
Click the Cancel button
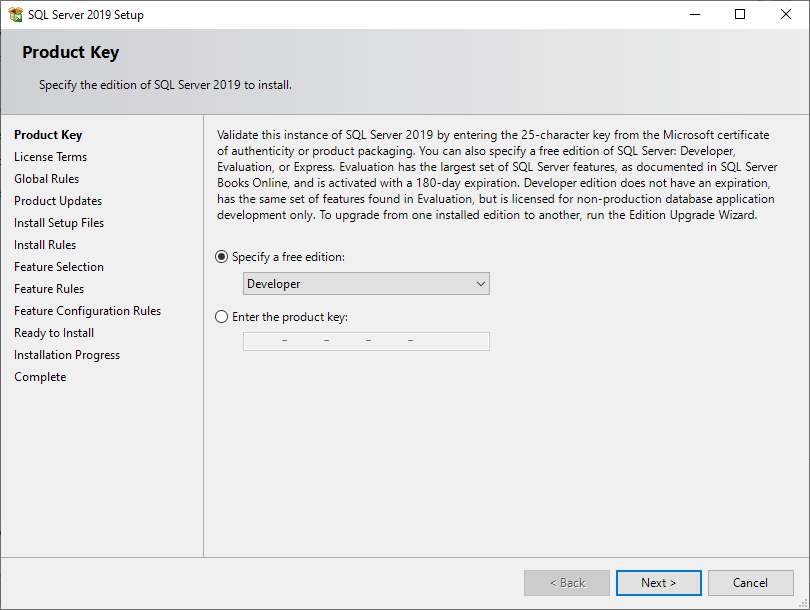750,583
